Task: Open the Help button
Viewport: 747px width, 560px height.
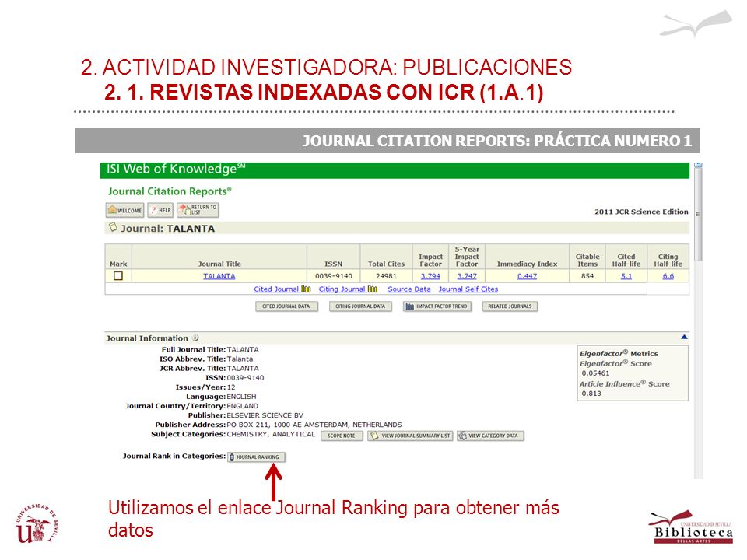Action: pyautogui.click(x=160, y=210)
